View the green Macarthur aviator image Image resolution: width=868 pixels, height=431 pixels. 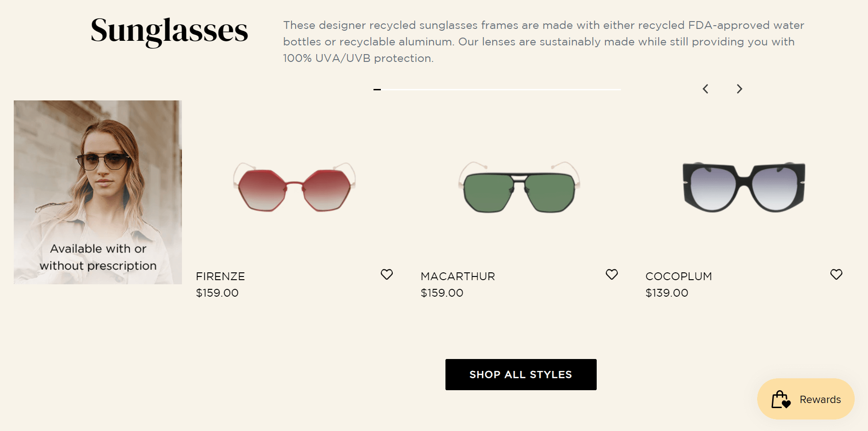coord(519,187)
